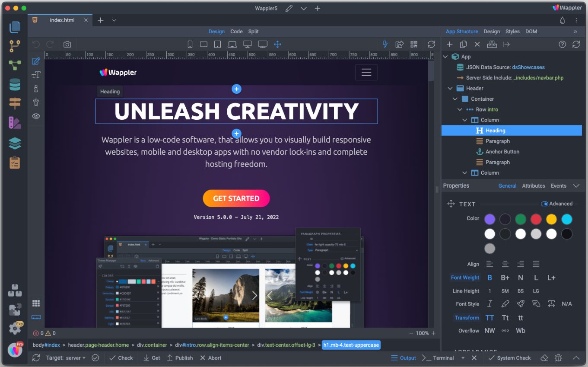Switch to Split view

pyautogui.click(x=254, y=32)
